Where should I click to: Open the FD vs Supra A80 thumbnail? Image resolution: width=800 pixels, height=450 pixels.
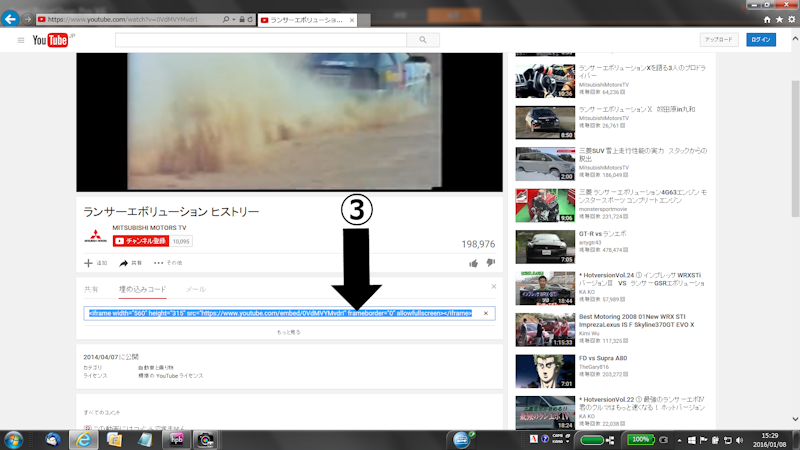click(x=545, y=371)
